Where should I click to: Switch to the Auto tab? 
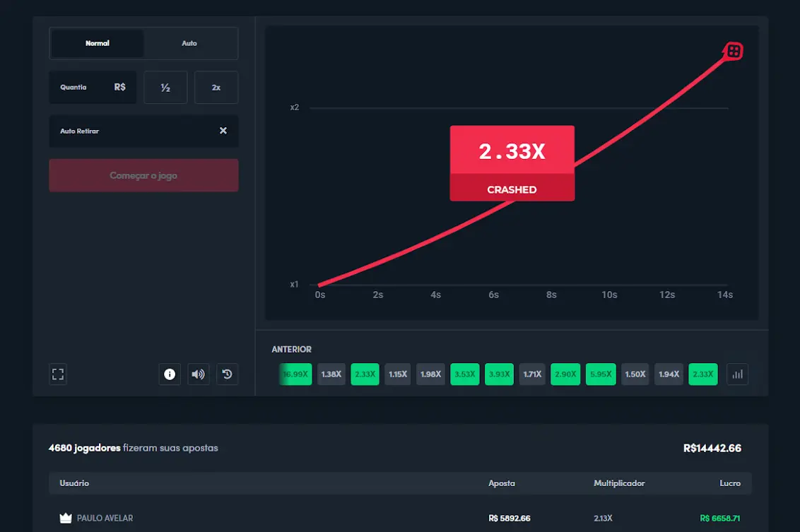pos(189,43)
